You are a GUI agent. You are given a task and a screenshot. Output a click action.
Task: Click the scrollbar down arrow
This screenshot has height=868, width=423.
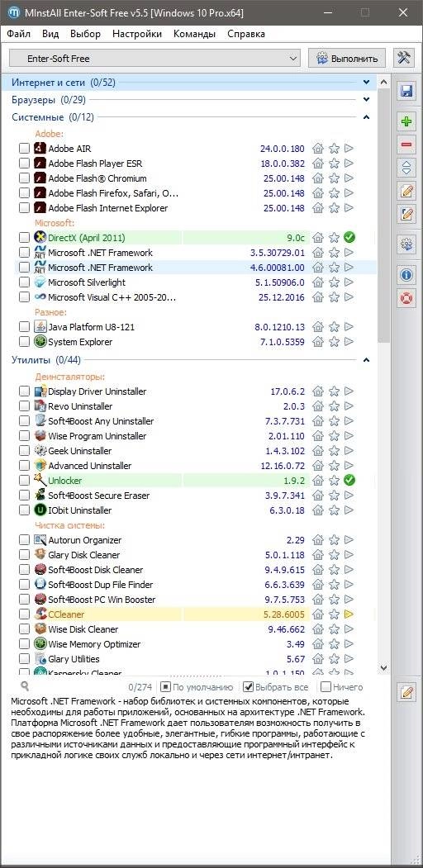click(383, 668)
